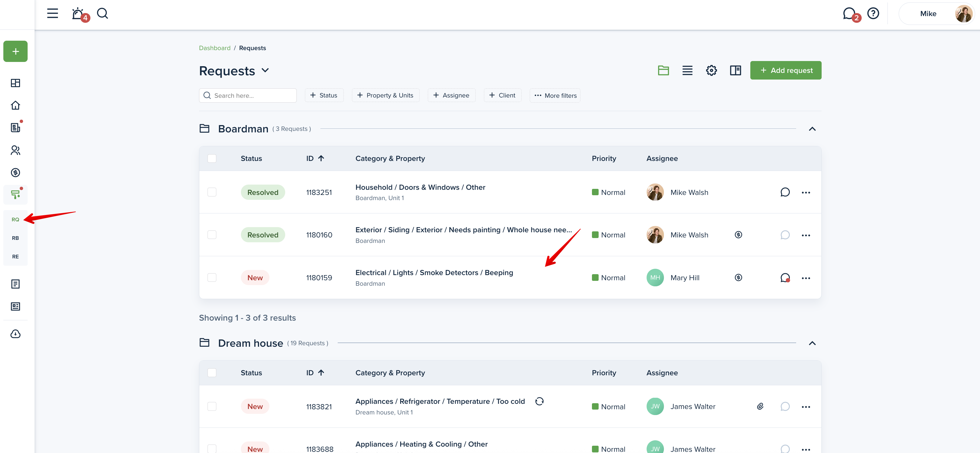Collapse the Dream house group
Viewport: 980px width, 453px height.
[812, 343]
